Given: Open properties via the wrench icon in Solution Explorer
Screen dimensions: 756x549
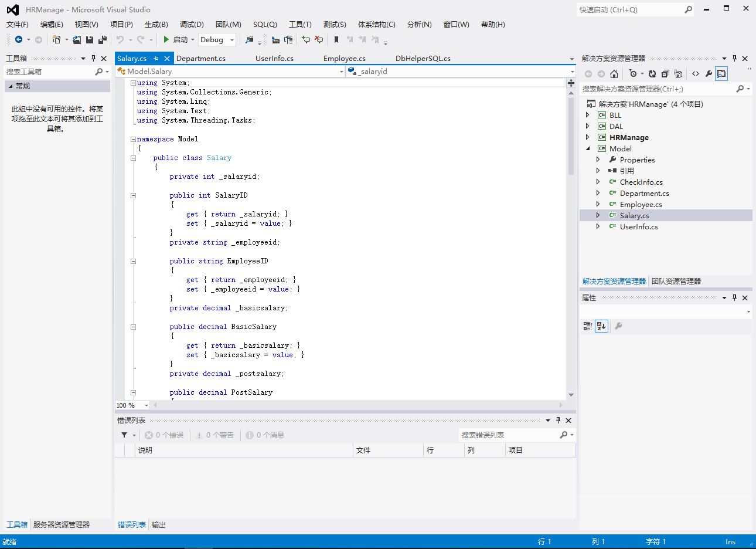Looking at the screenshot, I should 709,74.
